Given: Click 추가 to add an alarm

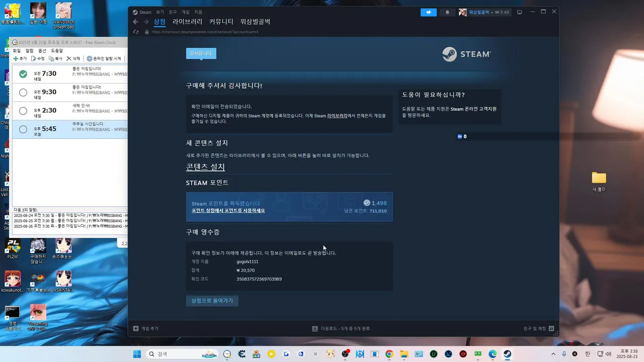Looking at the screenshot, I should point(20,59).
